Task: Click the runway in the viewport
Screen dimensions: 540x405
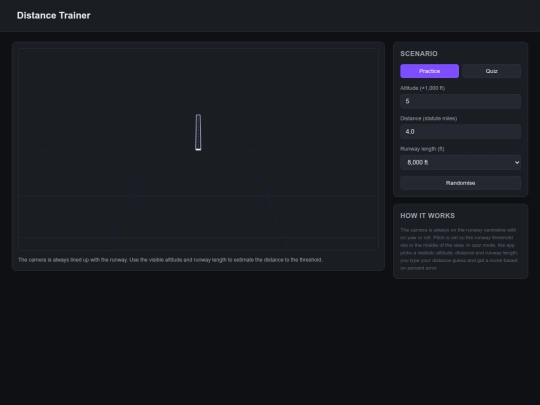Action: click(198, 133)
